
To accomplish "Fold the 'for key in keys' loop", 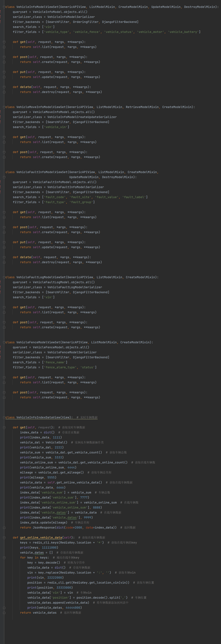I will click(x=4, y=558).
